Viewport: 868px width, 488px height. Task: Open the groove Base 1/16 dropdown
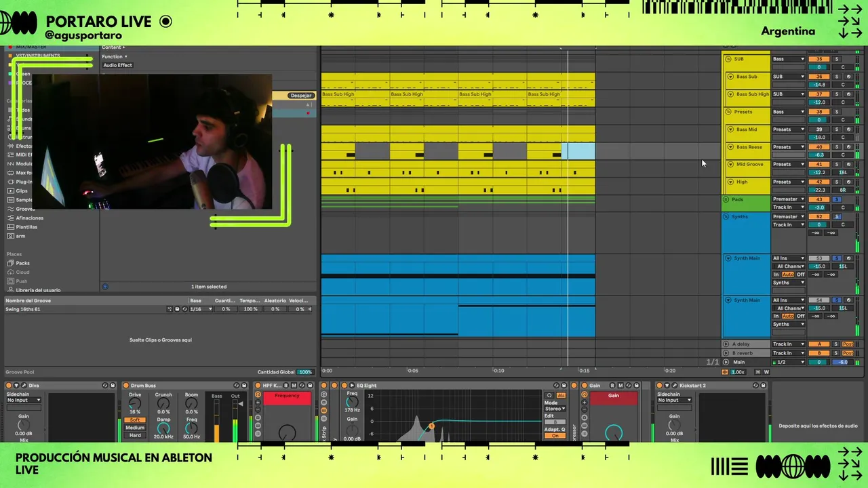pos(201,309)
